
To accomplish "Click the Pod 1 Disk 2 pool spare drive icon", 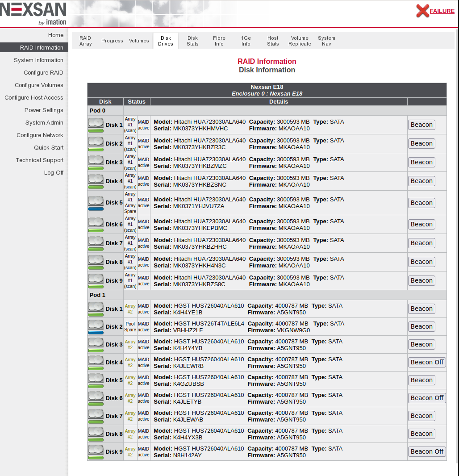I will 96,327.
